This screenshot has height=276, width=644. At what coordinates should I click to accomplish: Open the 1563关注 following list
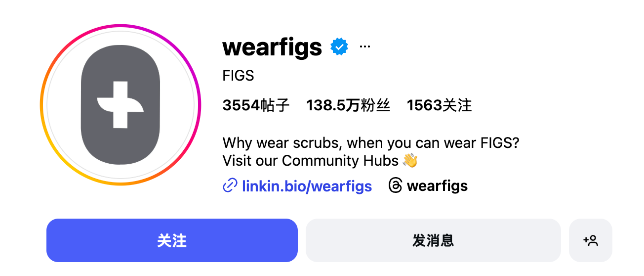coord(439,105)
